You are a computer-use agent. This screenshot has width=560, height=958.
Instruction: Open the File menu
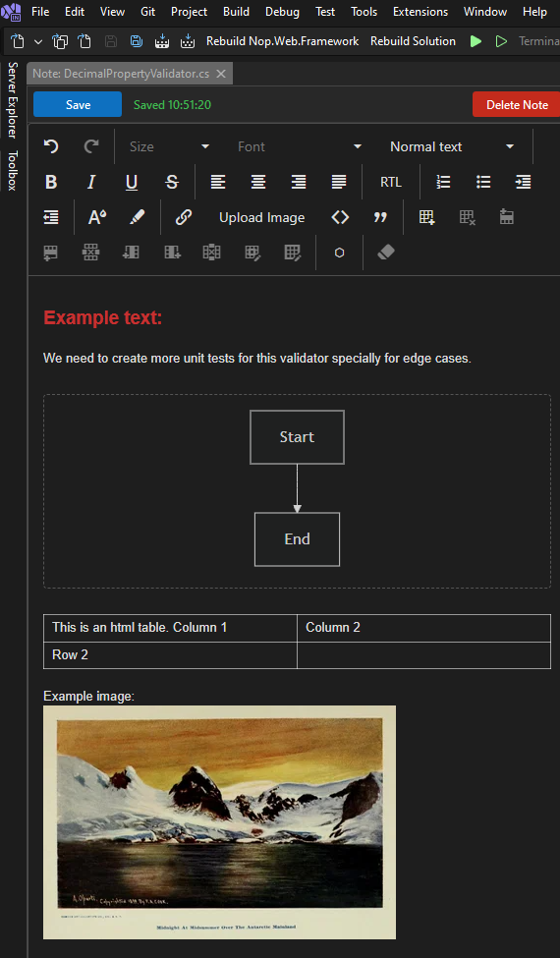click(40, 12)
